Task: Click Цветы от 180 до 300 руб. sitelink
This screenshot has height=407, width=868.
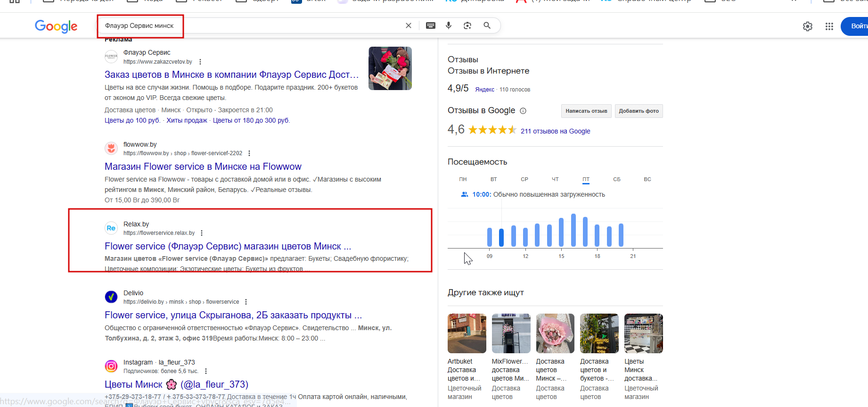Action: click(251, 120)
